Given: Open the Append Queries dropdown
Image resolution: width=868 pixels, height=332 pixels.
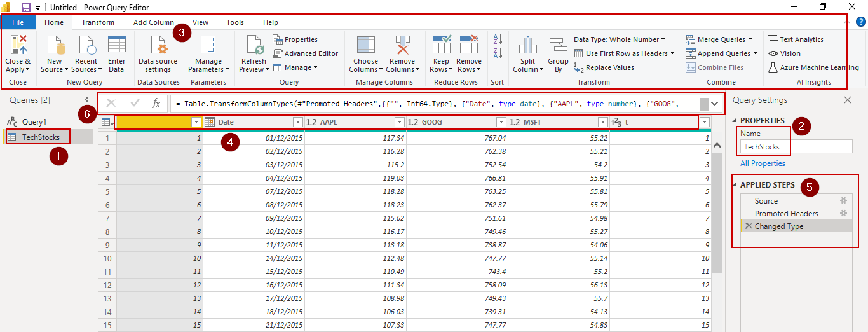Looking at the screenshot, I should [x=721, y=53].
